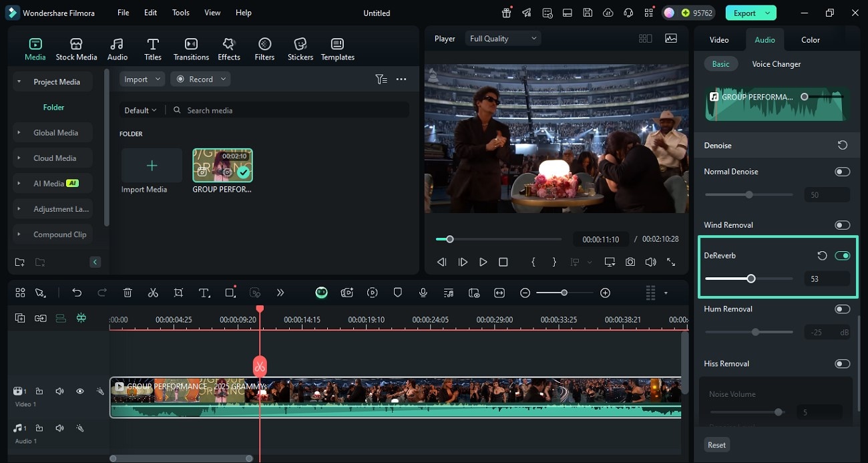
Task: Expand the Global Media item
Action: tap(19, 132)
